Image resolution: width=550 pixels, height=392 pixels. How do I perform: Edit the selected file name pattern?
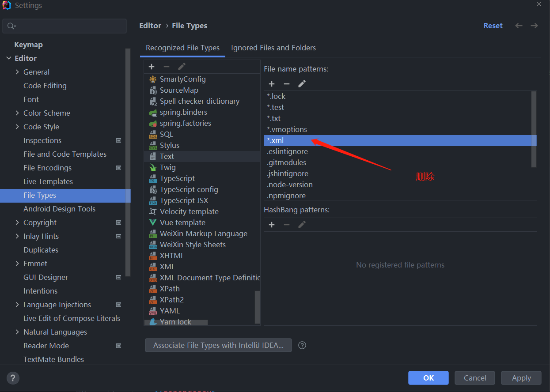point(302,84)
